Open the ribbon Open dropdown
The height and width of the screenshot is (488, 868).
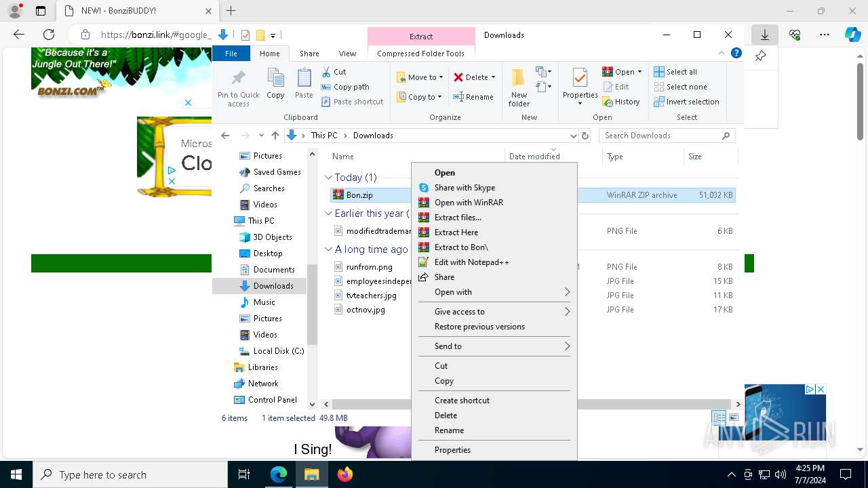pos(621,72)
